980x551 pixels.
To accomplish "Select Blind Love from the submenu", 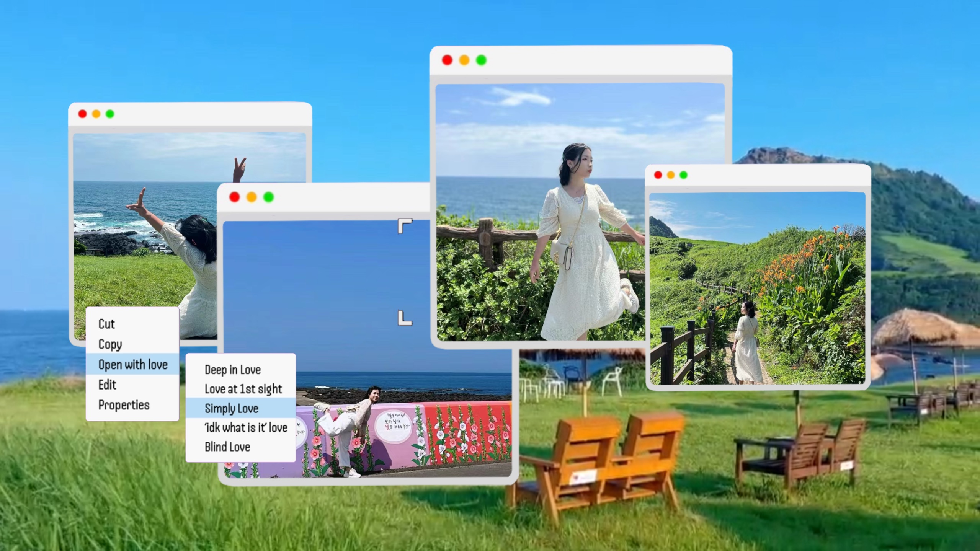I will (x=227, y=447).
